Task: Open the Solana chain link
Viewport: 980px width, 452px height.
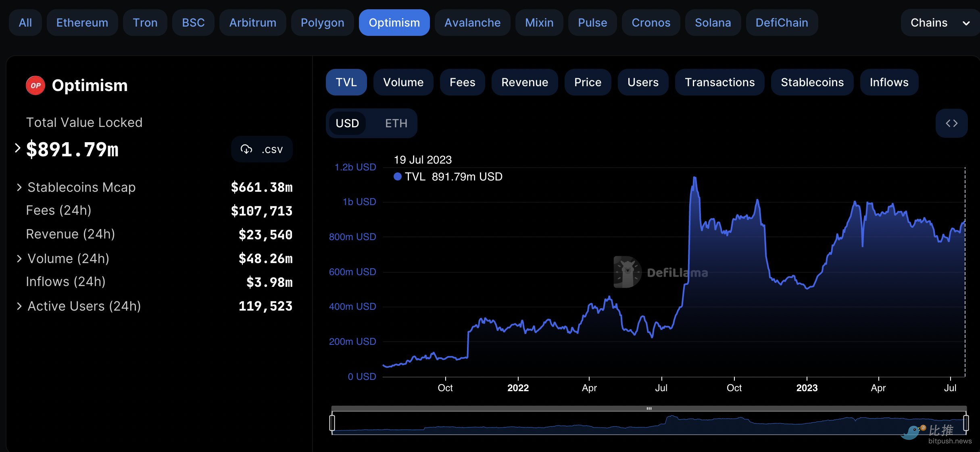Action: 713,23
